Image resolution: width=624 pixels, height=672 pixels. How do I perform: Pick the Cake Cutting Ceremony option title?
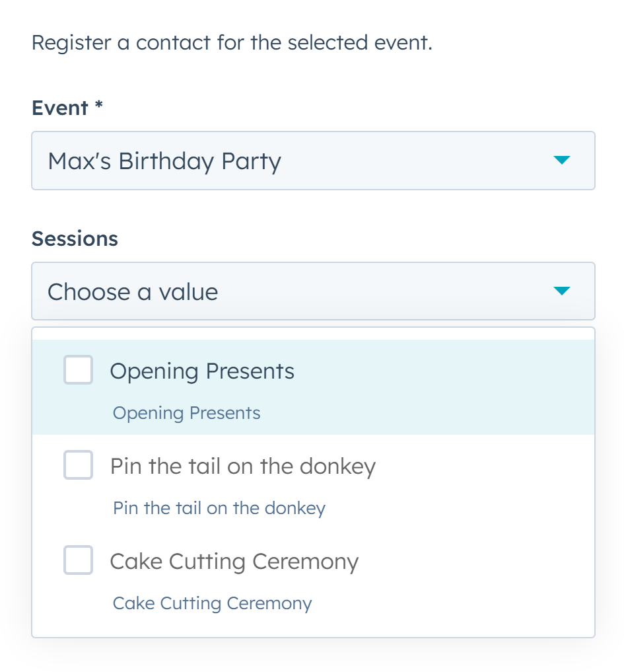point(234,562)
